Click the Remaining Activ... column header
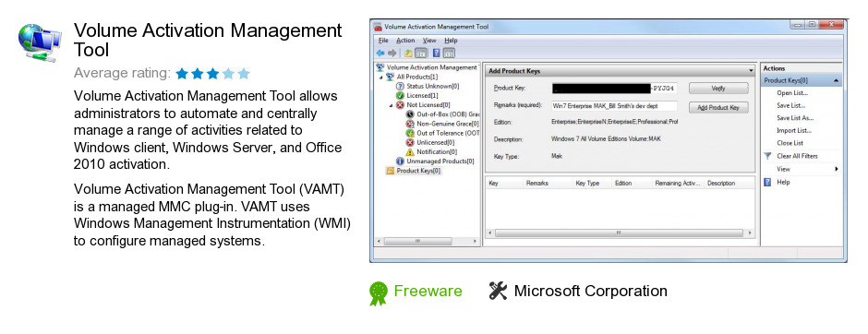This screenshot has height=334, width=868. 677,183
